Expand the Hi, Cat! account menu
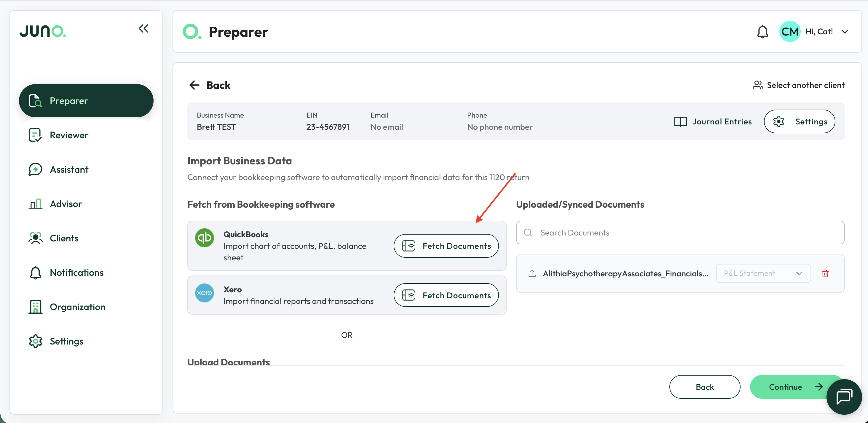The width and height of the screenshot is (868, 423). click(845, 32)
